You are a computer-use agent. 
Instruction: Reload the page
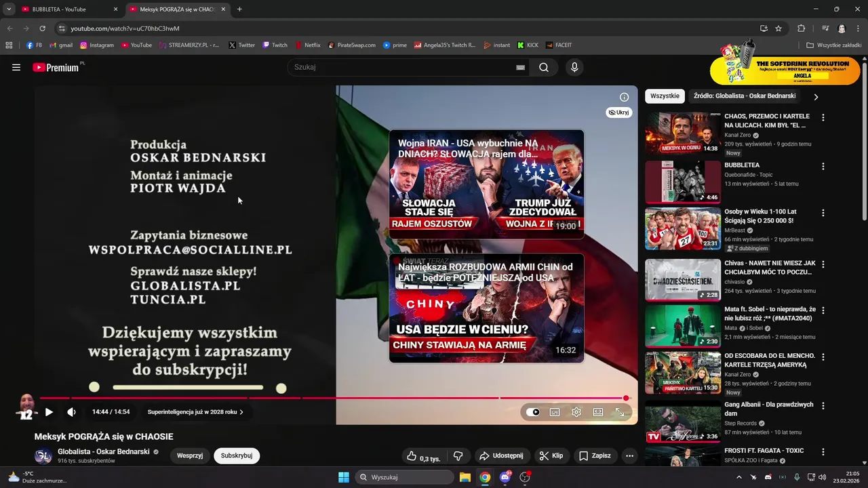click(42, 28)
